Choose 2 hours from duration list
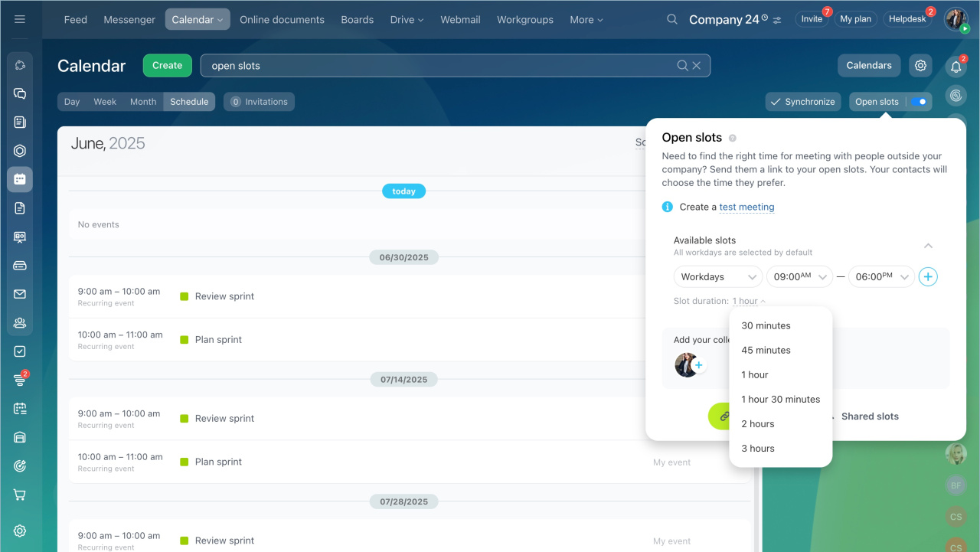This screenshot has height=552, width=980. pos(758,424)
